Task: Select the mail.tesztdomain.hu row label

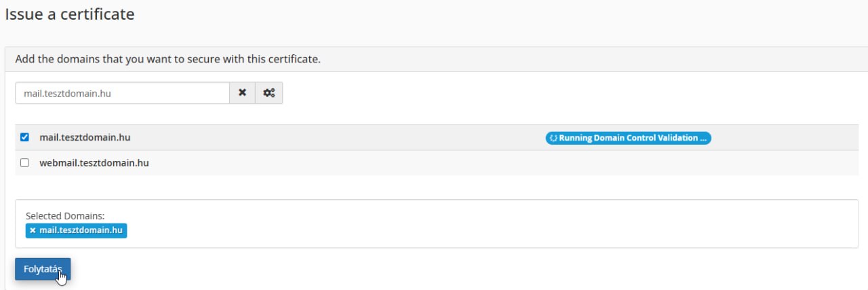Action: (85, 137)
